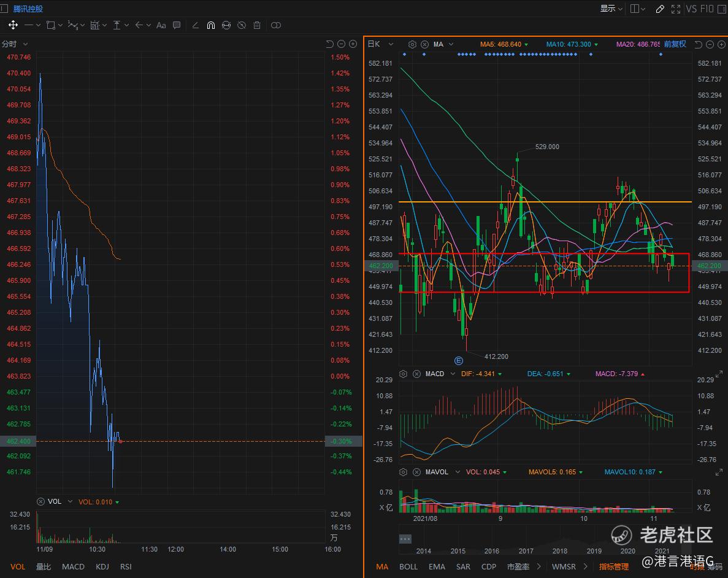Delete drawings with the trash icon
Viewport: 728px width, 578px height.
click(x=257, y=25)
